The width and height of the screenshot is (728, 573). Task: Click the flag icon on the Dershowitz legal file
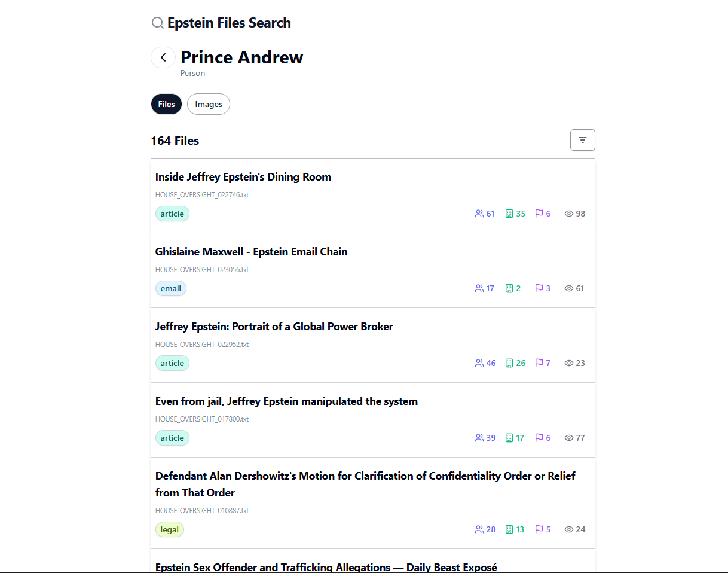tap(538, 529)
